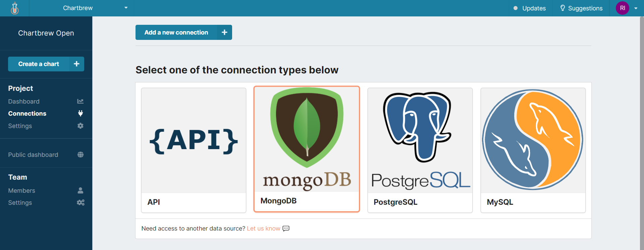
Task: Click the project Settings gear icon
Action: [x=80, y=126]
